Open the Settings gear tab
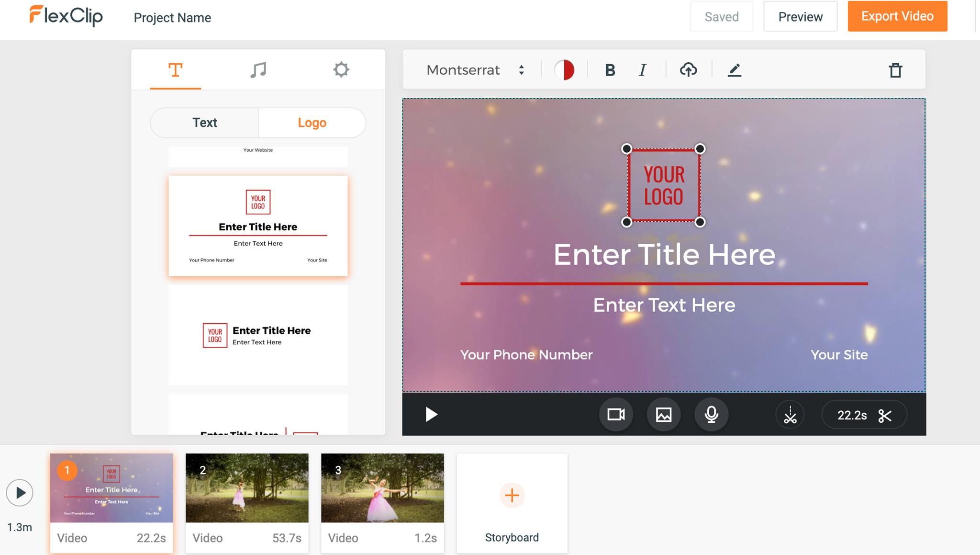Viewport: 980px width, 555px height. pyautogui.click(x=341, y=70)
